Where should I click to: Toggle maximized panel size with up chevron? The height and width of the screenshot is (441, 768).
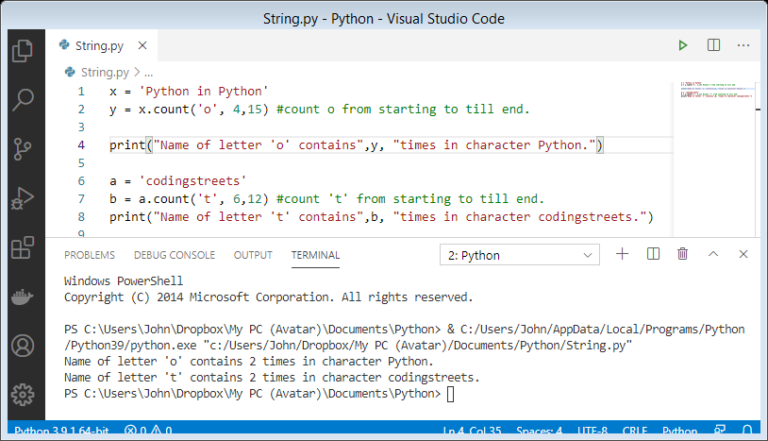coord(713,255)
